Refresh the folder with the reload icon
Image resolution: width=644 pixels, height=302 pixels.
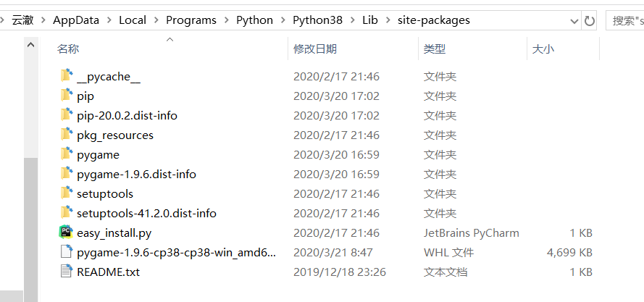click(590, 20)
